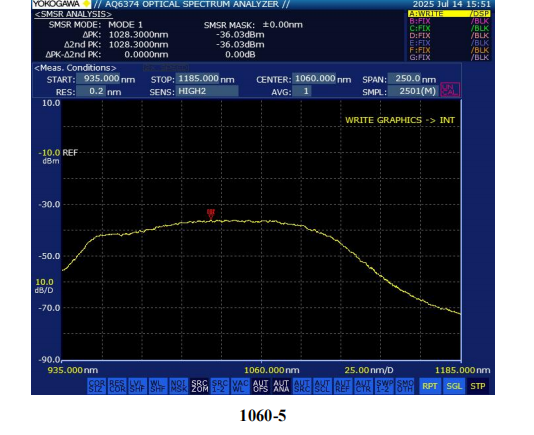534x435 pixels.
Task: Click the CENTER wavelength field 1060.000
Action: point(314,79)
